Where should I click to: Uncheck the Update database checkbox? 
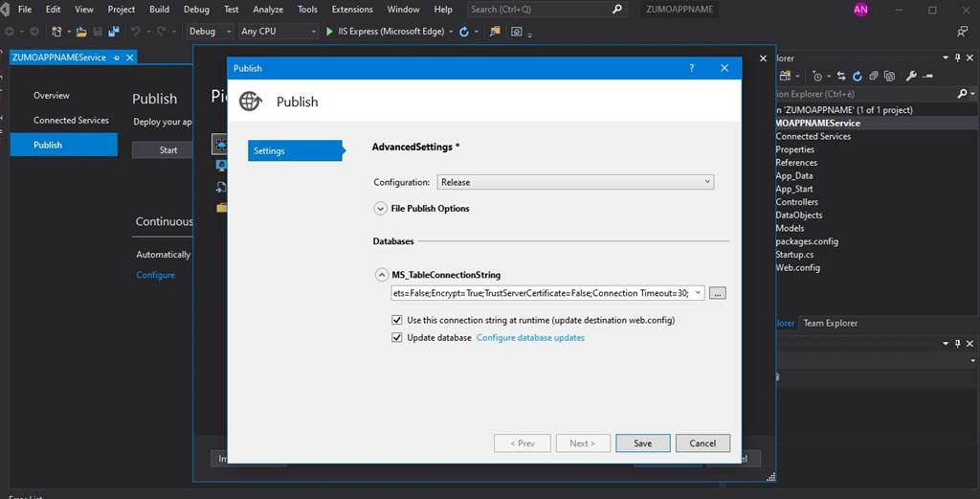tap(397, 337)
